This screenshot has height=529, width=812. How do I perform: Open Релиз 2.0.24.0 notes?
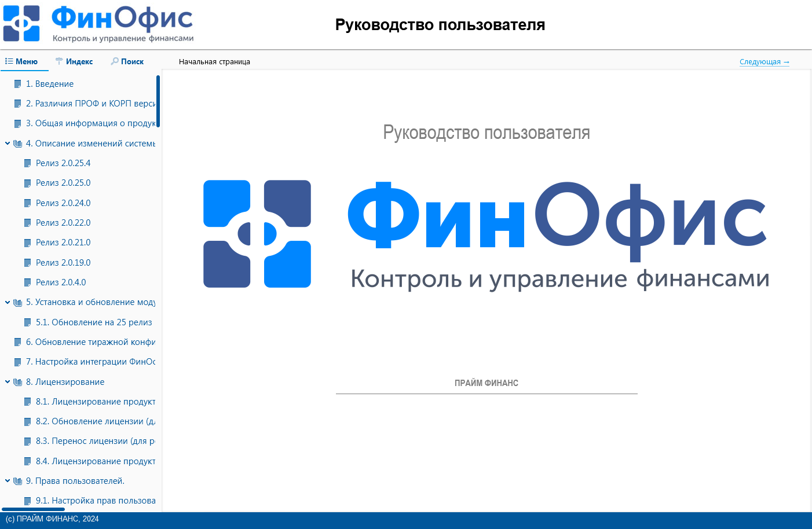click(x=63, y=203)
